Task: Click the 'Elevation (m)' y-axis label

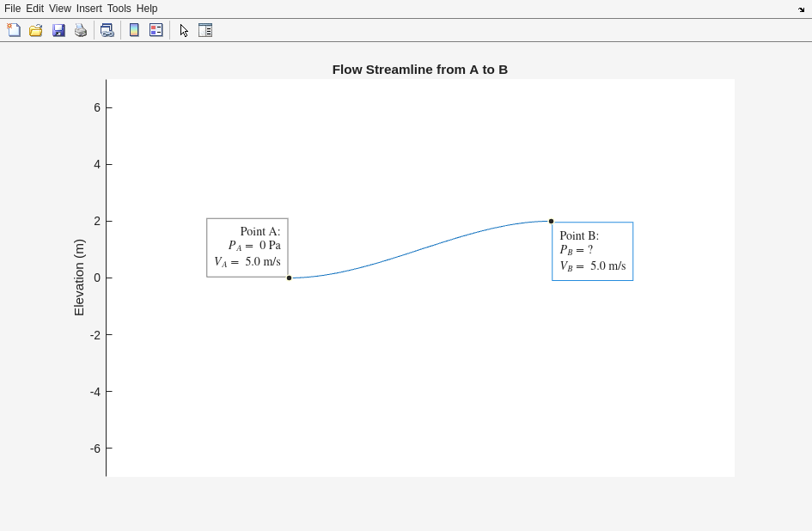Action: (x=79, y=278)
